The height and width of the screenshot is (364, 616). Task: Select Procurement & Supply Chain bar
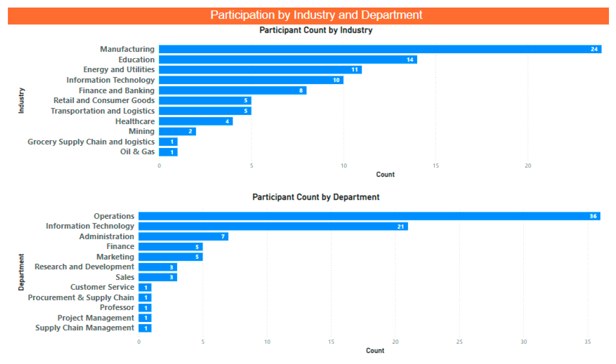[145, 297]
